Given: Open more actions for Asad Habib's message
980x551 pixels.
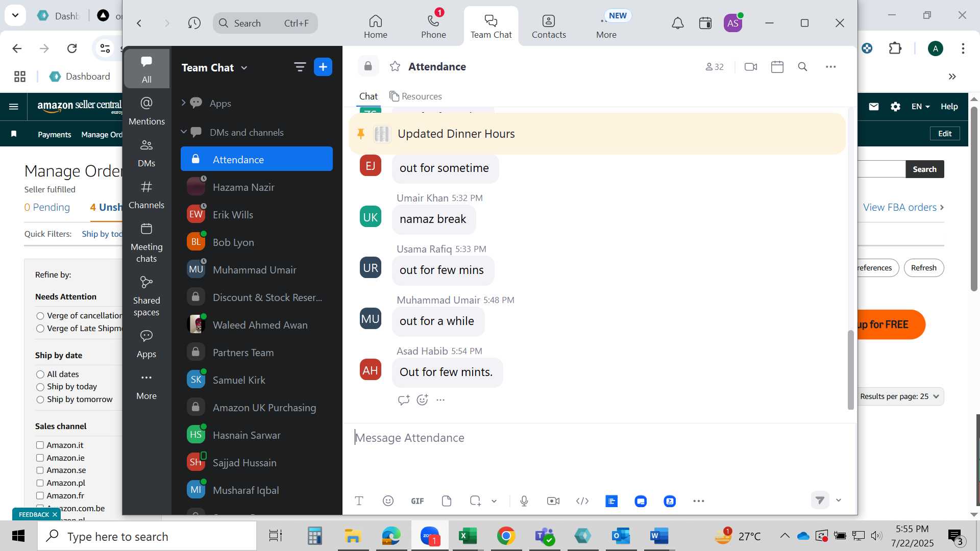Looking at the screenshot, I should 440,400.
